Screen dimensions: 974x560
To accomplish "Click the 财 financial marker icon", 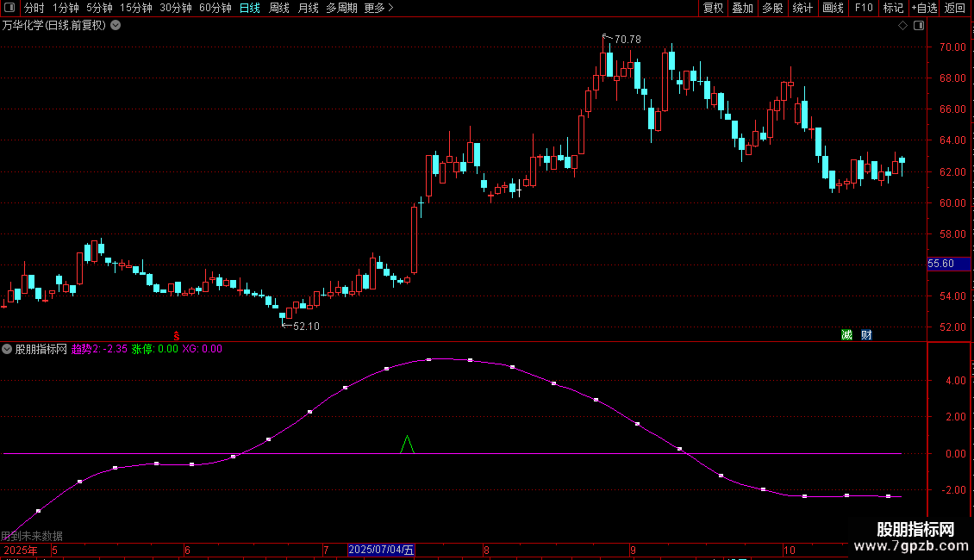I will [x=866, y=334].
